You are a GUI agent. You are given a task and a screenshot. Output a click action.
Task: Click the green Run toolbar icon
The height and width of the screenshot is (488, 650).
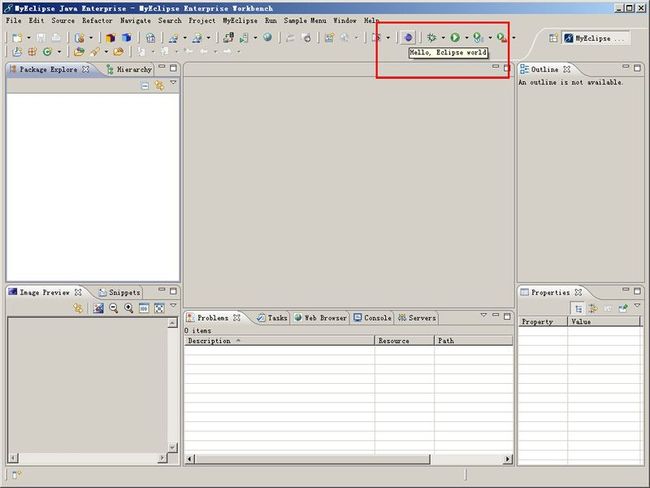(x=455, y=38)
